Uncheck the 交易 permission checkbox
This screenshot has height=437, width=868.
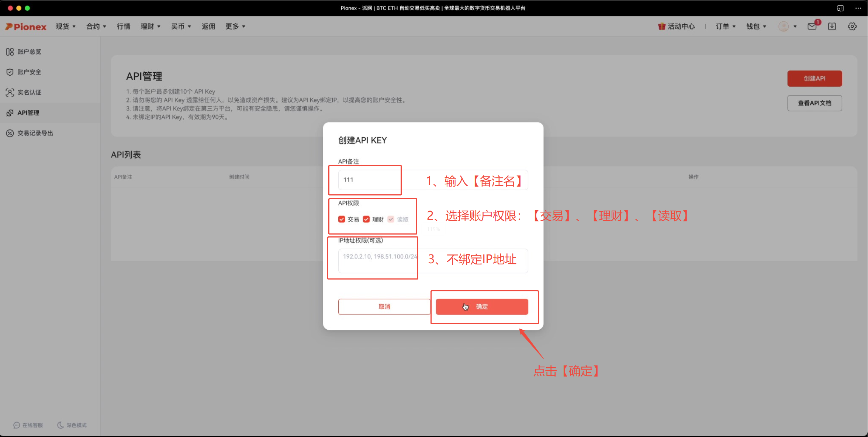(342, 219)
